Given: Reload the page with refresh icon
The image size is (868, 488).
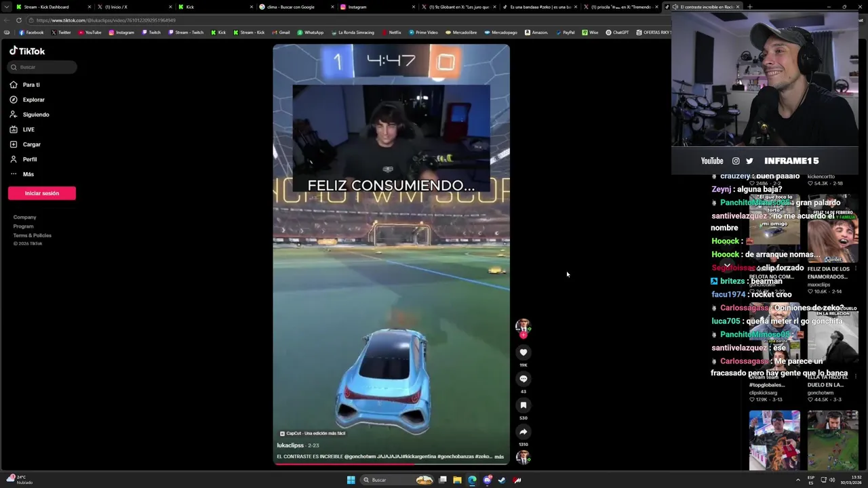Looking at the screenshot, I should click(x=18, y=20).
